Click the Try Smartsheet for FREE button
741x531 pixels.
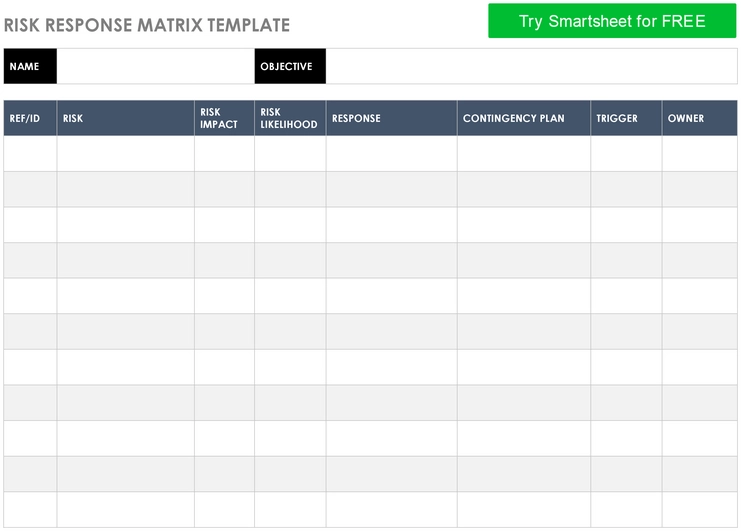(x=612, y=21)
